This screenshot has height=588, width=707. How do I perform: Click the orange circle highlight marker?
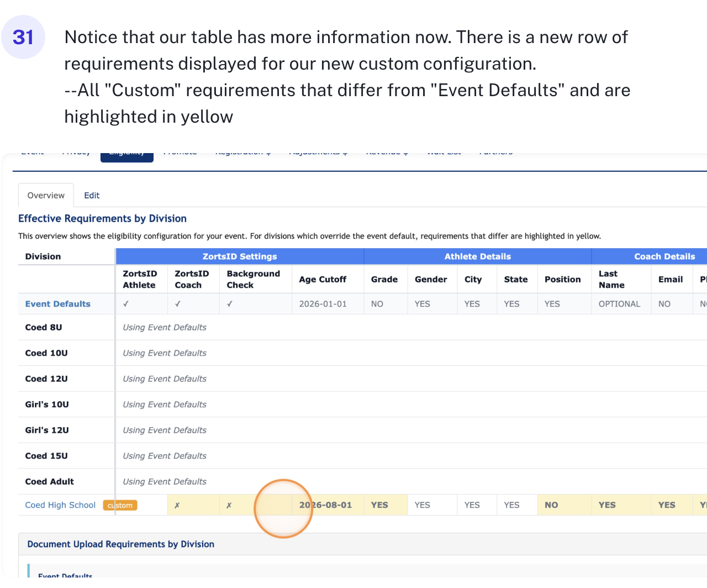(x=283, y=508)
